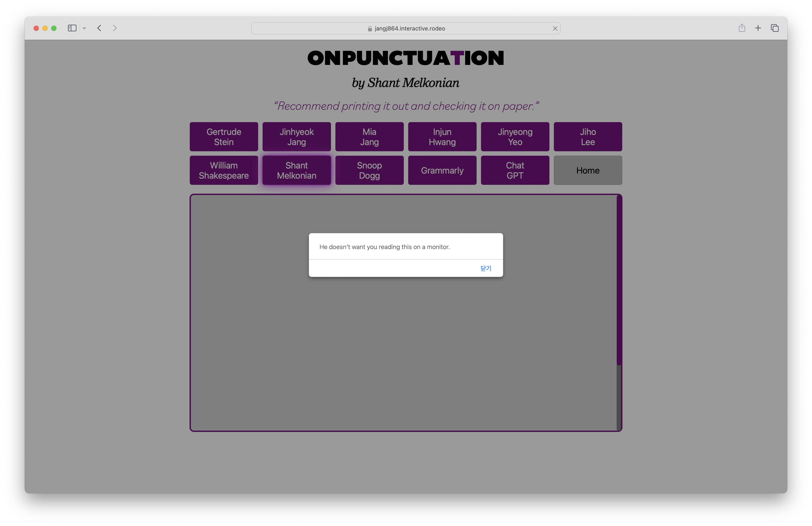Expand the sidebar dropdown chevron
This screenshot has height=526, width=812.
click(84, 28)
